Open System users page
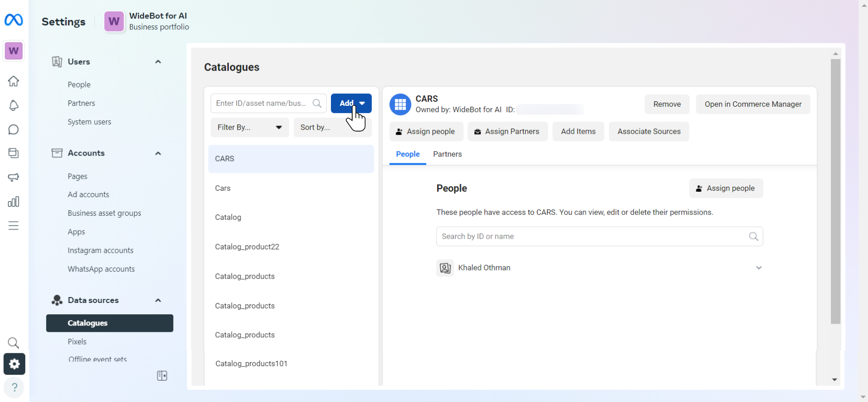 [90, 122]
